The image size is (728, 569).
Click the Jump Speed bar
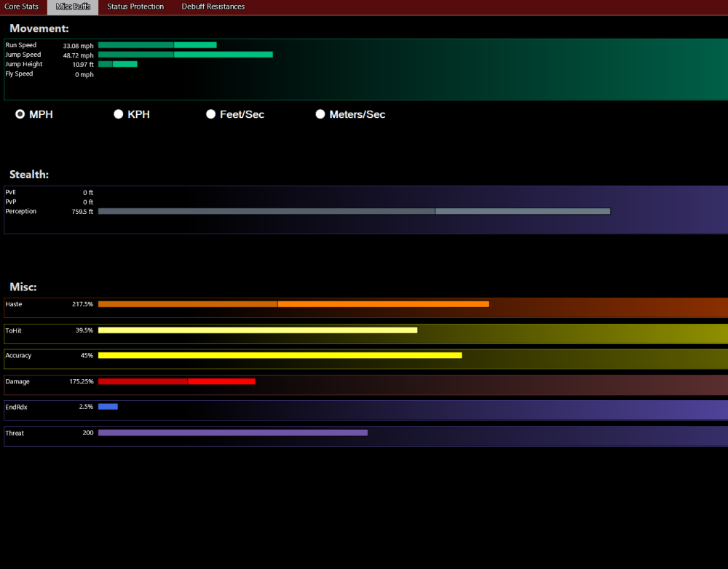[x=185, y=55]
